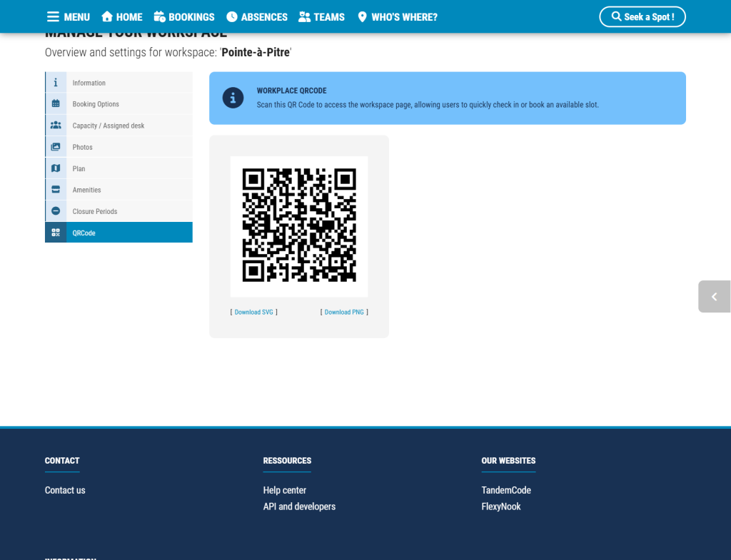Image resolution: width=731 pixels, height=560 pixels.
Task: Click the Information sidebar icon
Action: (x=56, y=83)
